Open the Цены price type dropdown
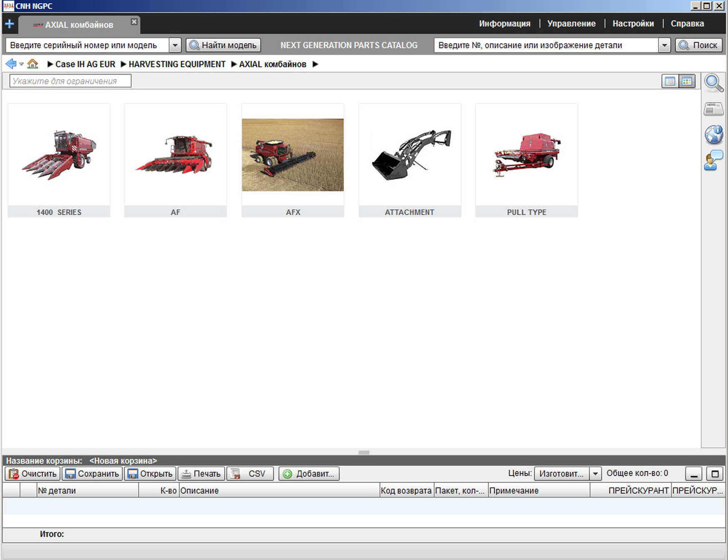The height and width of the screenshot is (560, 728). pos(595,474)
